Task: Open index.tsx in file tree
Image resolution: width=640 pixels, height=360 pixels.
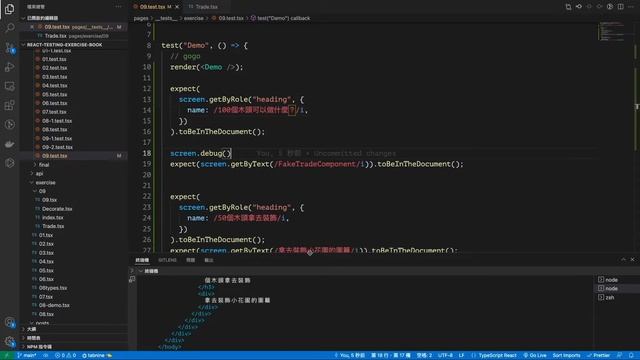Action: 53,218
